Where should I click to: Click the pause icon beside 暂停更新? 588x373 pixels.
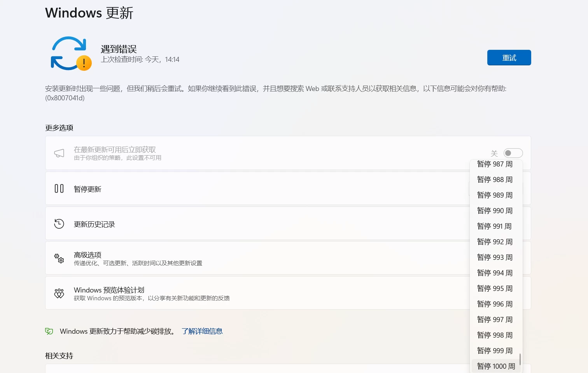click(x=59, y=189)
